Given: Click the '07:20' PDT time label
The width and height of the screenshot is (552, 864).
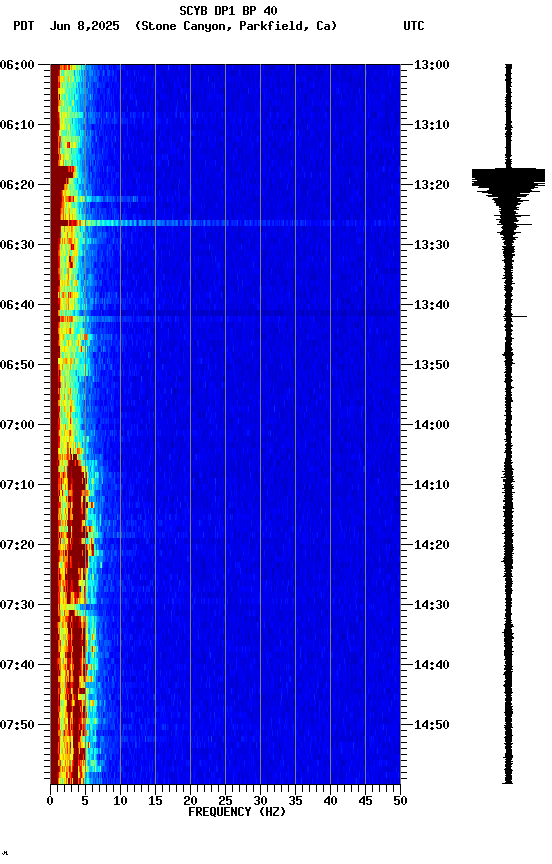Looking at the screenshot, I should coord(17,545).
